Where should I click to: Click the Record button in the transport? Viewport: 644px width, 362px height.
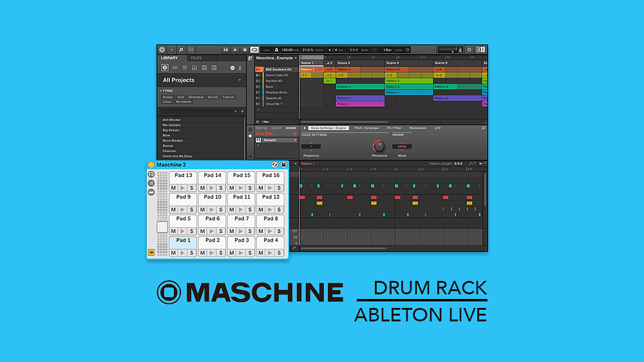coord(245,50)
